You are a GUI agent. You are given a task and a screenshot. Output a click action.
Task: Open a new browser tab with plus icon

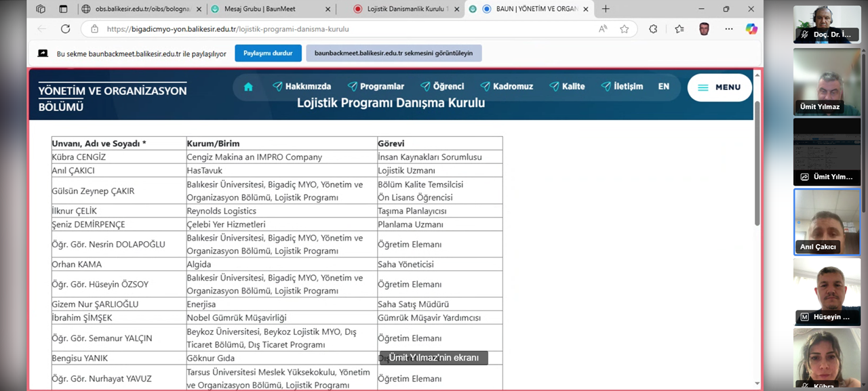coord(606,9)
